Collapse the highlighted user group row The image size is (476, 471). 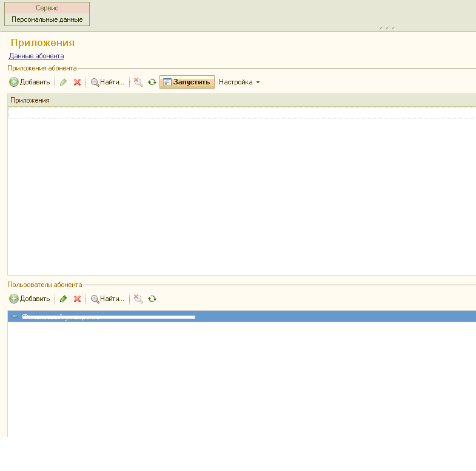[x=15, y=316]
